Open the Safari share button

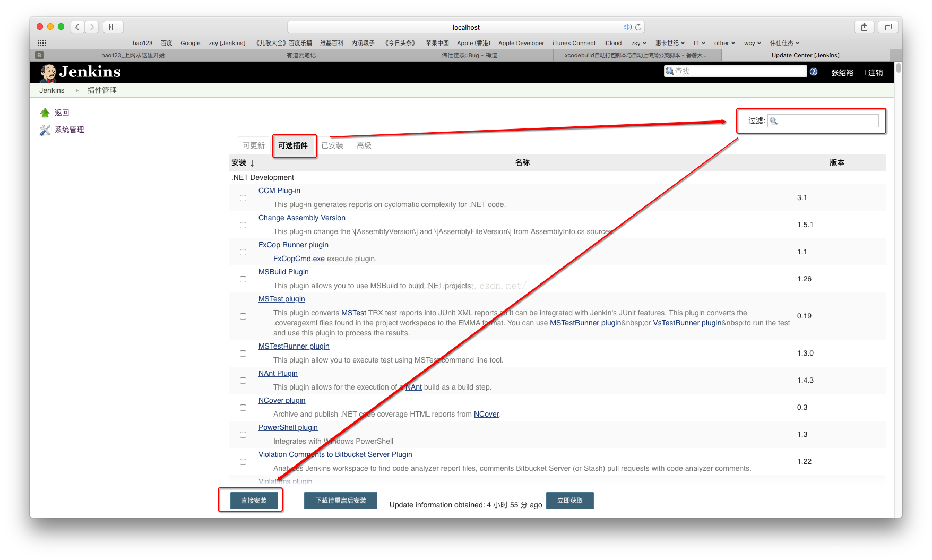pos(864,27)
